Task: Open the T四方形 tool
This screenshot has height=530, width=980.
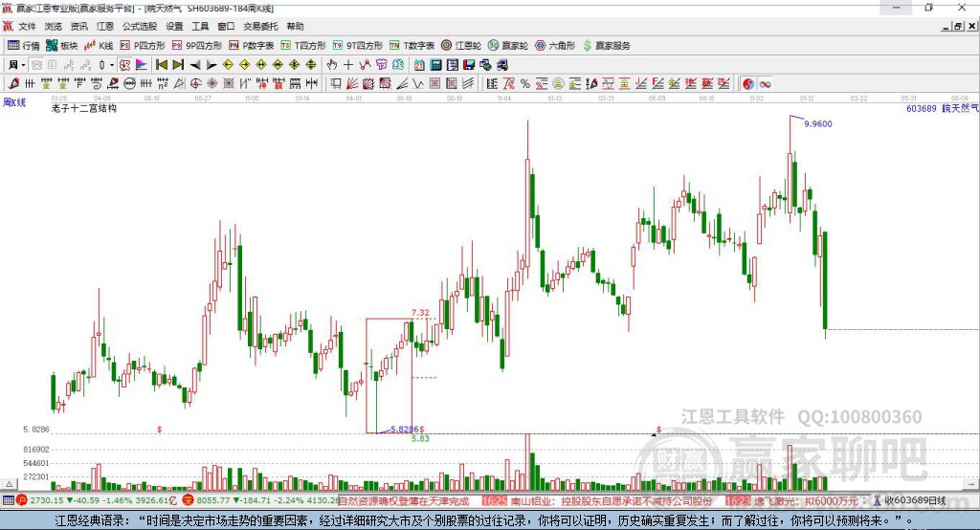Action: click(x=303, y=46)
